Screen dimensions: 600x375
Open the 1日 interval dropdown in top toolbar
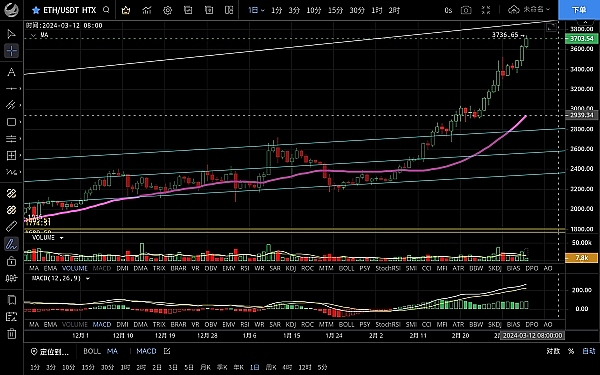coord(256,10)
